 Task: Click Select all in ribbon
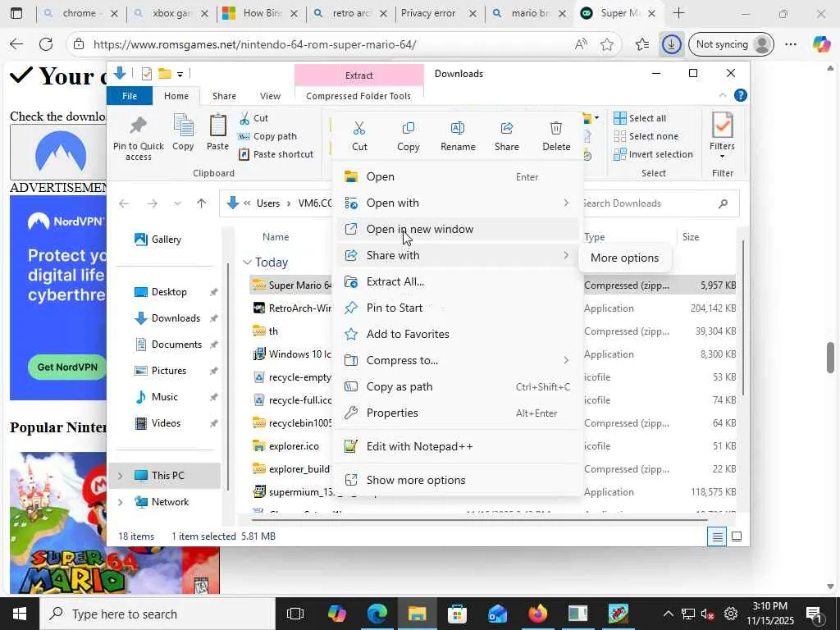pyautogui.click(x=640, y=118)
